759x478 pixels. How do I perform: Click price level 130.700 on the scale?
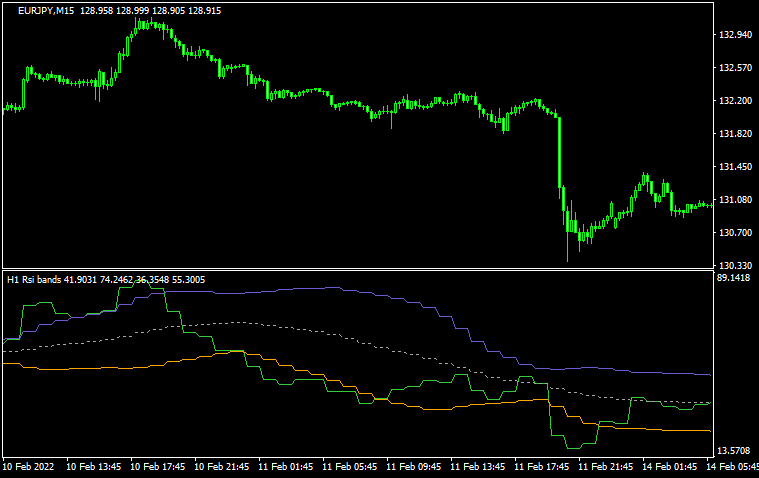(736, 232)
